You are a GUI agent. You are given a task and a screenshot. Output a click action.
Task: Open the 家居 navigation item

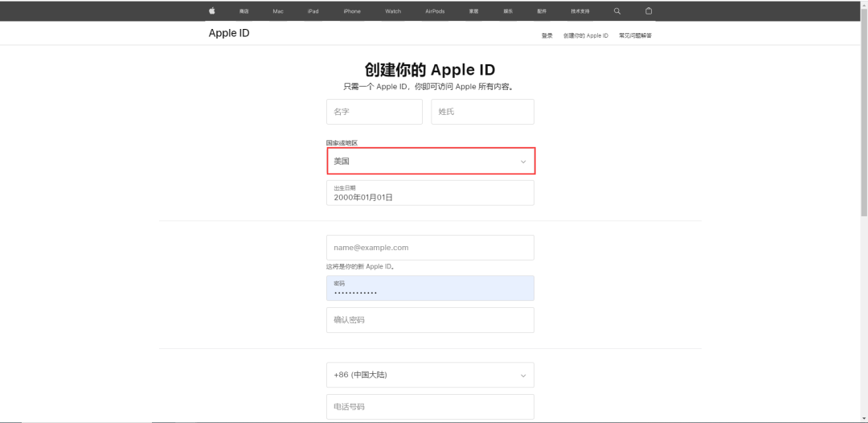click(x=473, y=11)
